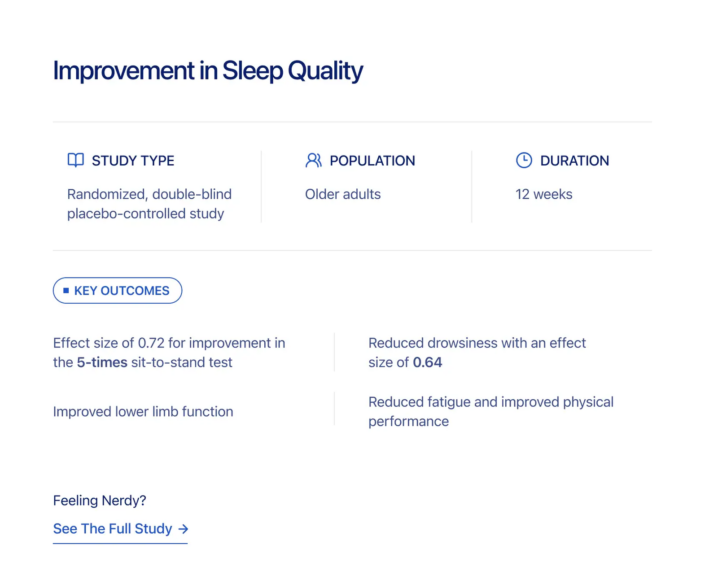The image size is (718, 588).
Task: Click the bold 0.64 effect size value
Action: (428, 362)
